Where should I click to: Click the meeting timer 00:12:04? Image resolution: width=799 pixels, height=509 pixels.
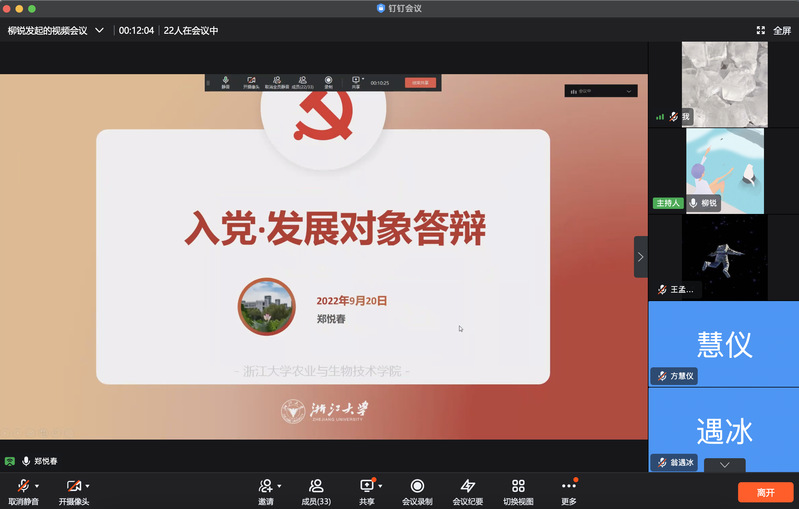(x=136, y=31)
